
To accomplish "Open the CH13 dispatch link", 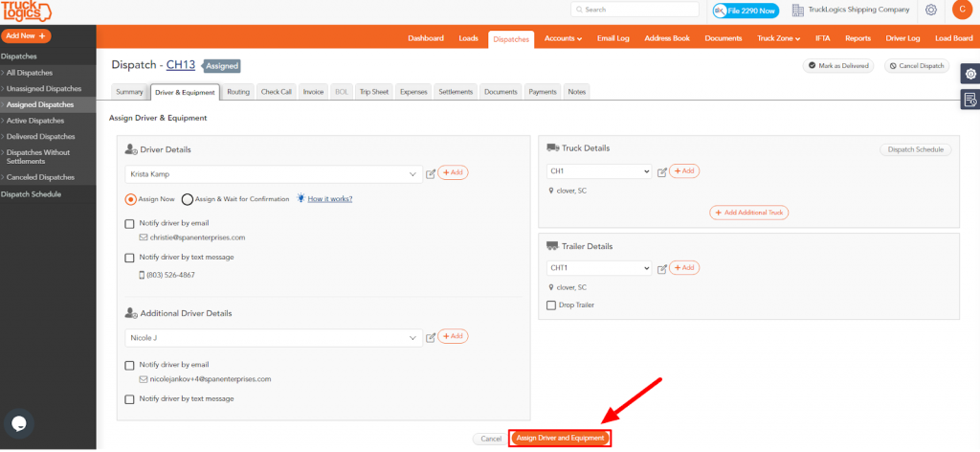I will pos(181,65).
